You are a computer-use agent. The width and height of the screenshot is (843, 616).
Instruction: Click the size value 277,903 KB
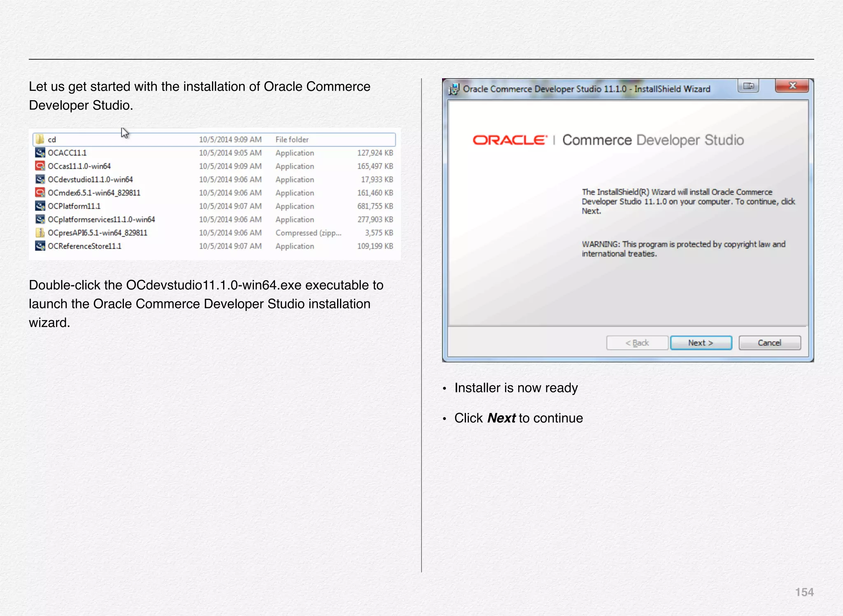pos(375,219)
